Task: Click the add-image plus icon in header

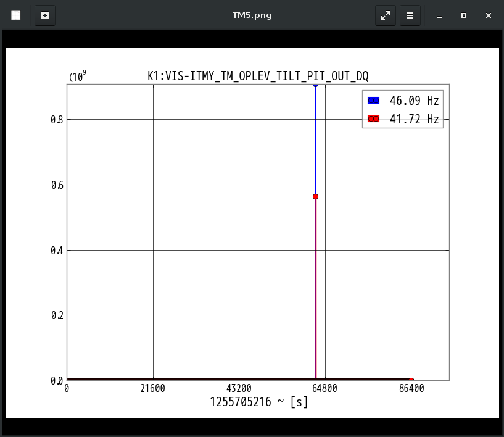Action: click(x=45, y=15)
